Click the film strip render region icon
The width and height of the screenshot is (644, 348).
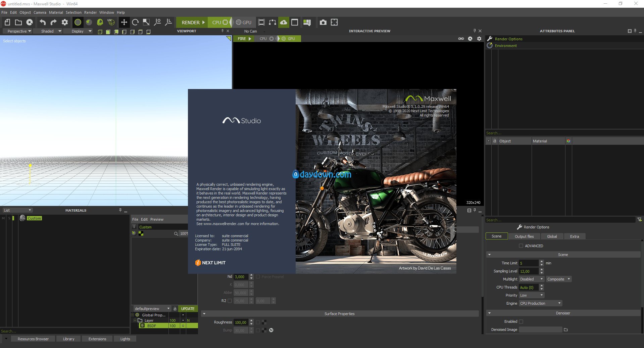[x=261, y=22]
